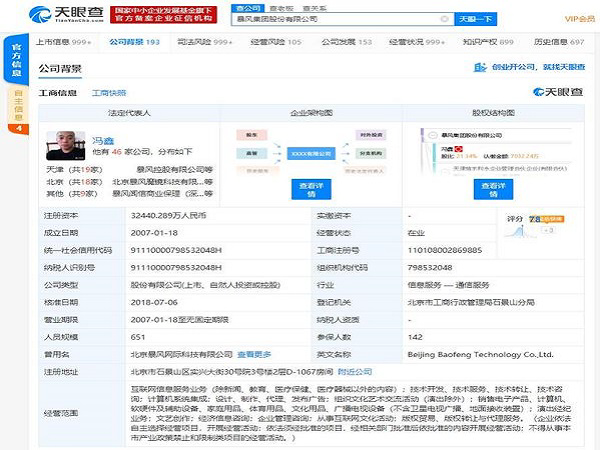Image resolution: width=600 pixels, height=450 pixels.
Task: Click the approval date 2018-07-06
Action: point(154,302)
